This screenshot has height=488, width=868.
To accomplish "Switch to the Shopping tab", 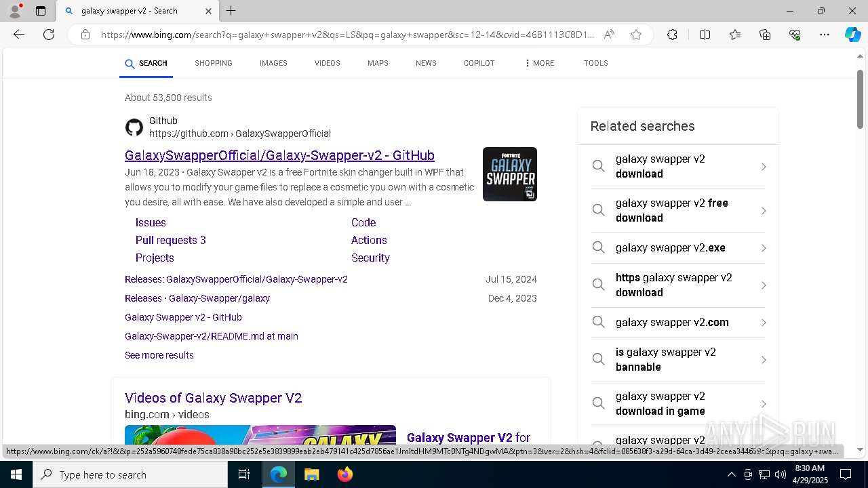I will 214,63.
